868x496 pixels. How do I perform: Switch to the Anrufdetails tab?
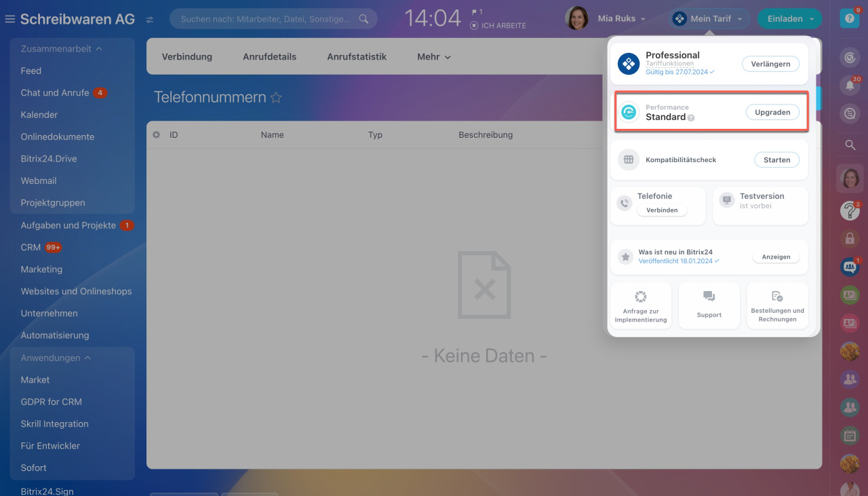tap(269, 57)
